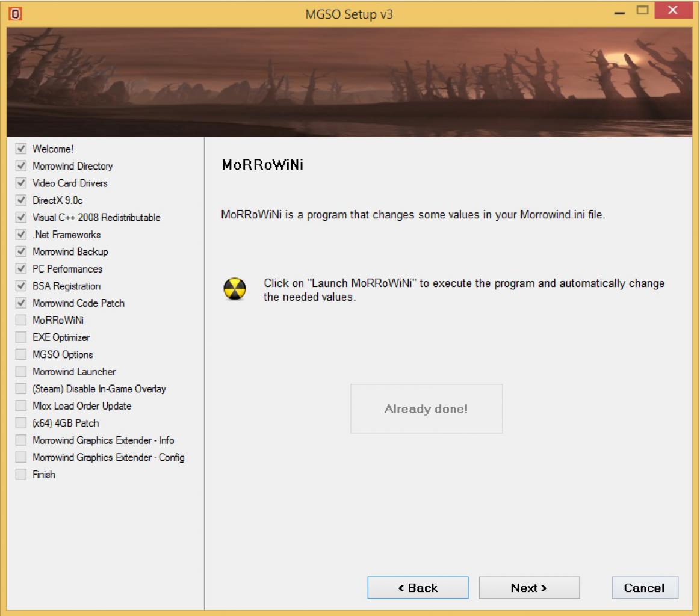Toggle the DirectX 9.0c checkbox
The height and width of the screenshot is (616, 700).
(21, 200)
